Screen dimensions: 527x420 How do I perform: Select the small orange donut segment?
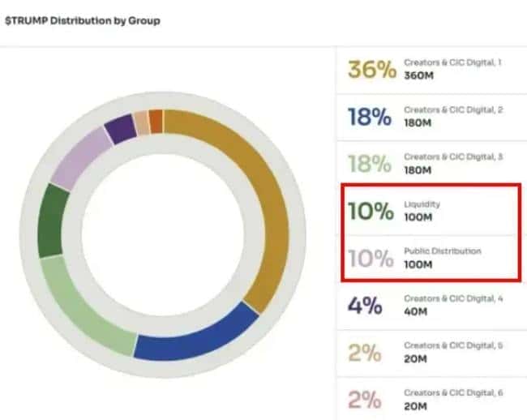click(156, 120)
